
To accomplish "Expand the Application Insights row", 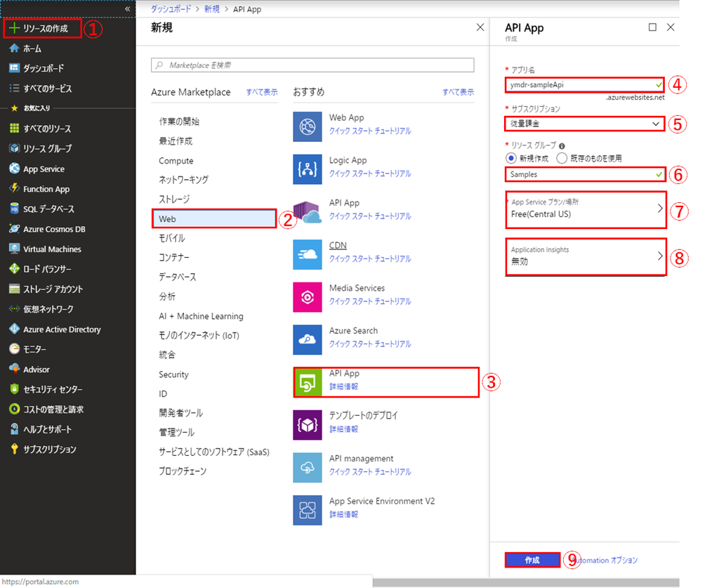I will 586,257.
